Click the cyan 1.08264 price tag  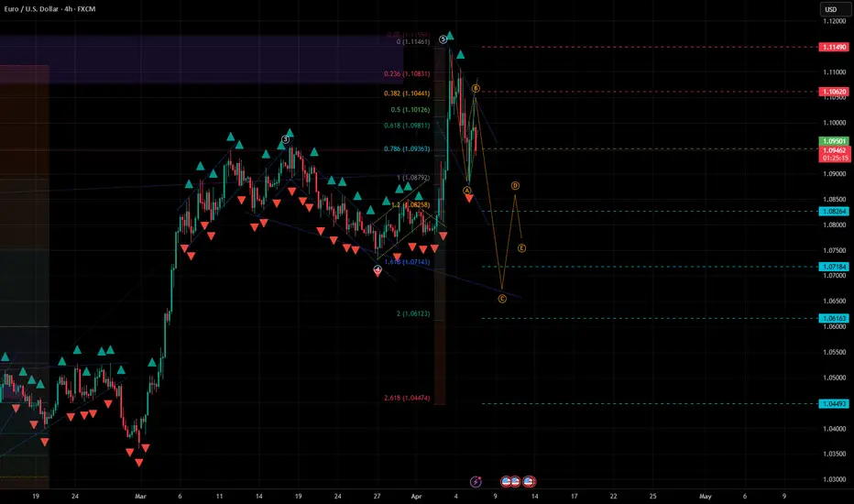coord(835,212)
